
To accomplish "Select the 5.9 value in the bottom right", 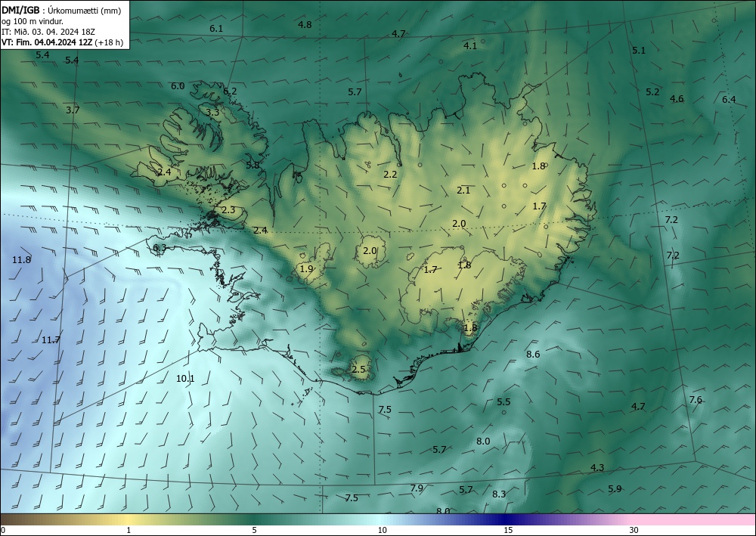I will coord(615,489).
